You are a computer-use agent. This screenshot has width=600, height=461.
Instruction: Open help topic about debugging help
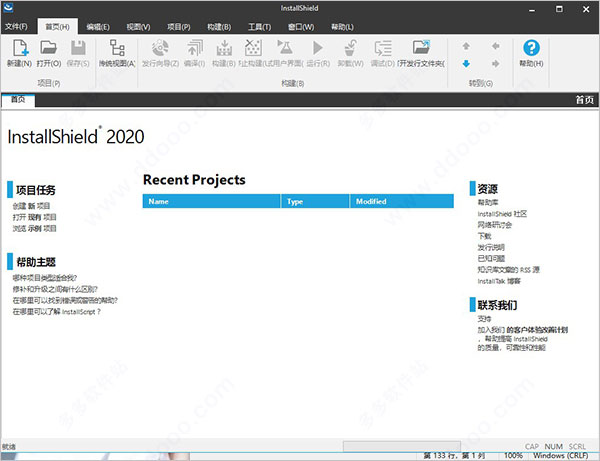click(x=65, y=300)
